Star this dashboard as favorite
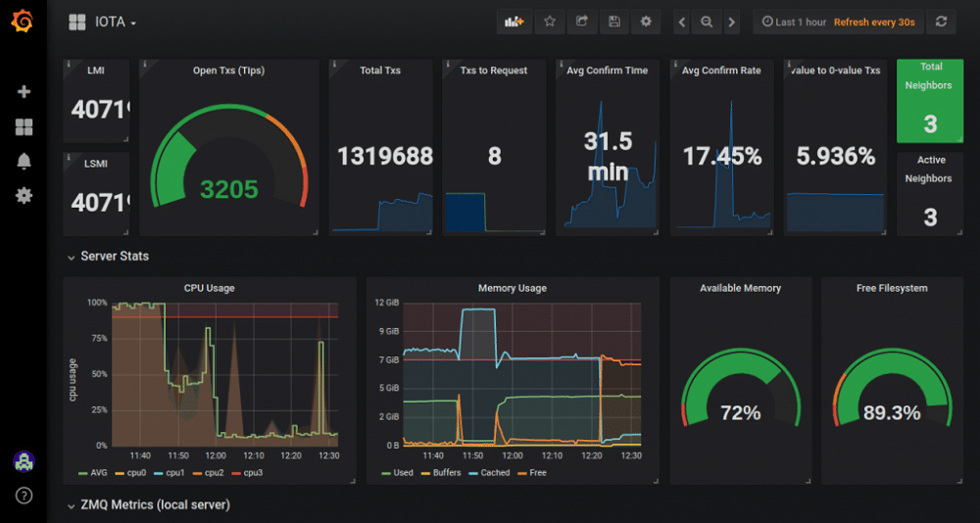The height and width of the screenshot is (523, 980). 550,22
